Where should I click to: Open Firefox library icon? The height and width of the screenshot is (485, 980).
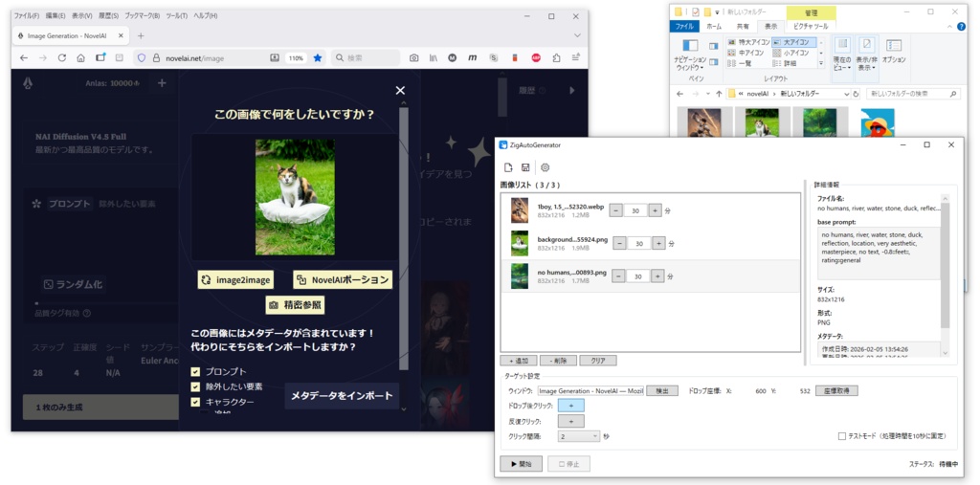(x=434, y=58)
